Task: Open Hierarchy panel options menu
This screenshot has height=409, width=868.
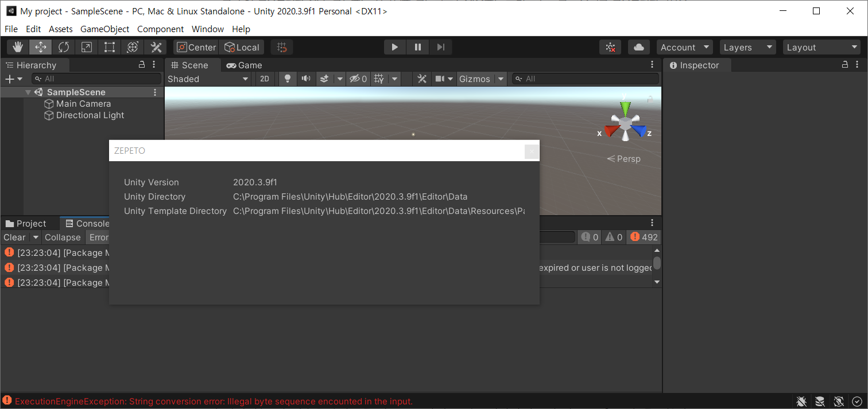Action: click(154, 65)
